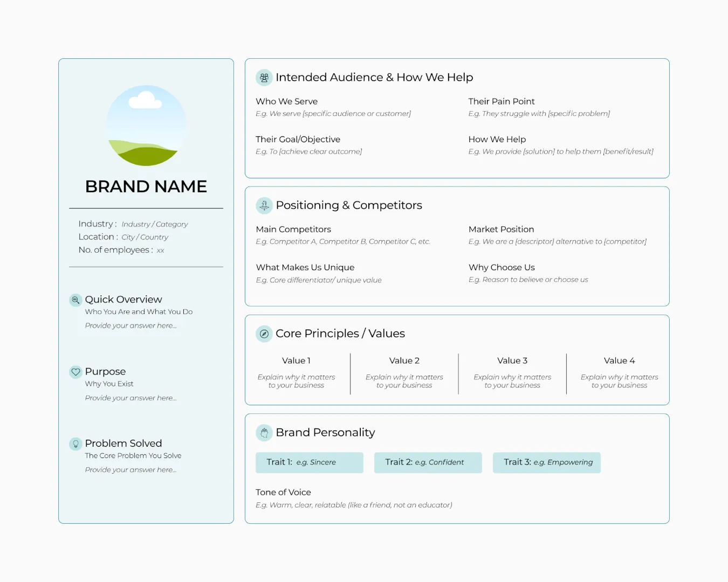Edit 'We are a [descriptor] alternative' text

(558, 241)
